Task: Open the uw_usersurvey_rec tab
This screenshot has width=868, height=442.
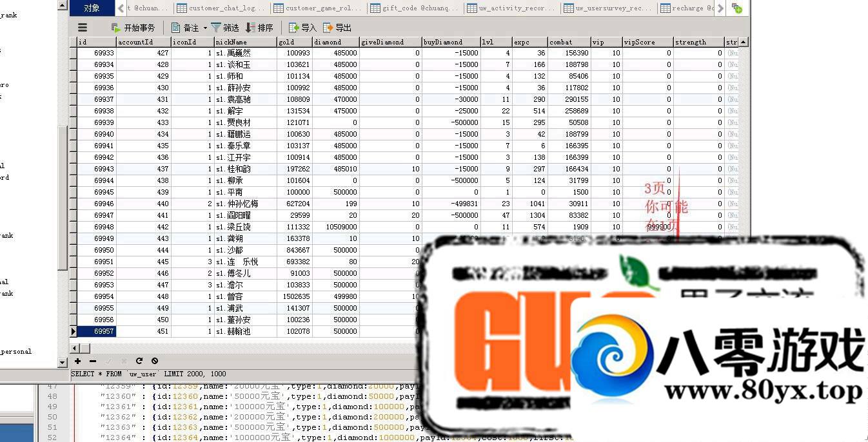Action: pos(609,8)
